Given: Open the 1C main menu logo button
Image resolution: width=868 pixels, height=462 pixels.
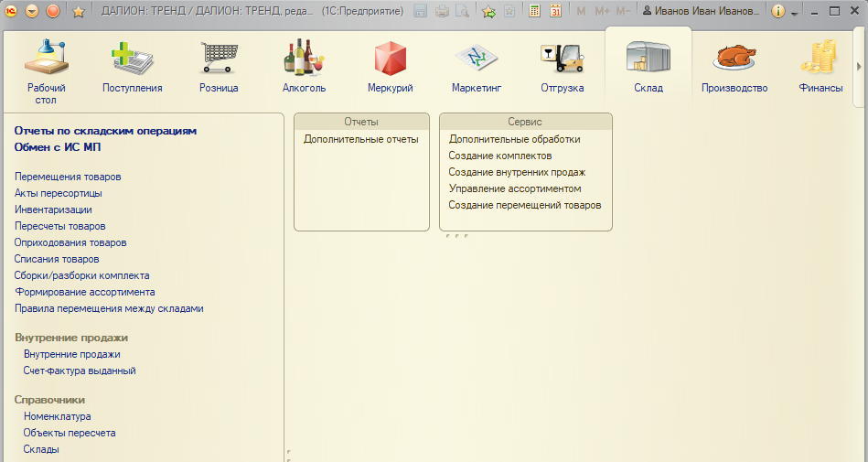Looking at the screenshot, I should (x=11, y=11).
